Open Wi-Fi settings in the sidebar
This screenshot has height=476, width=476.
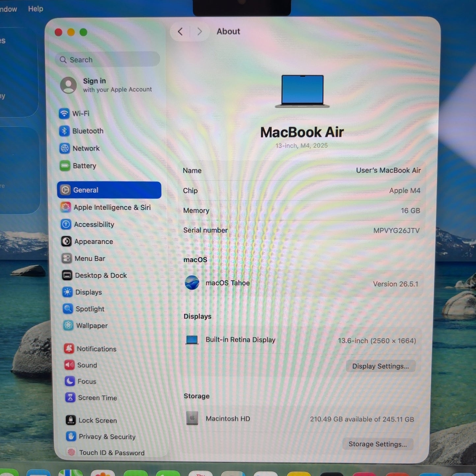109,114
